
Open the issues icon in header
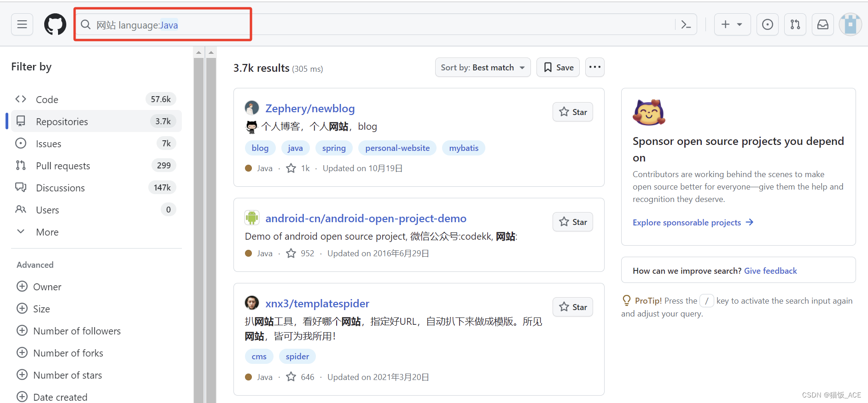(768, 24)
